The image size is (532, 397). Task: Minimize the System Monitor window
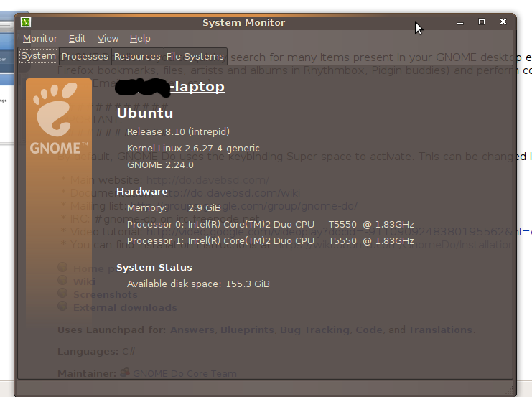(x=460, y=22)
